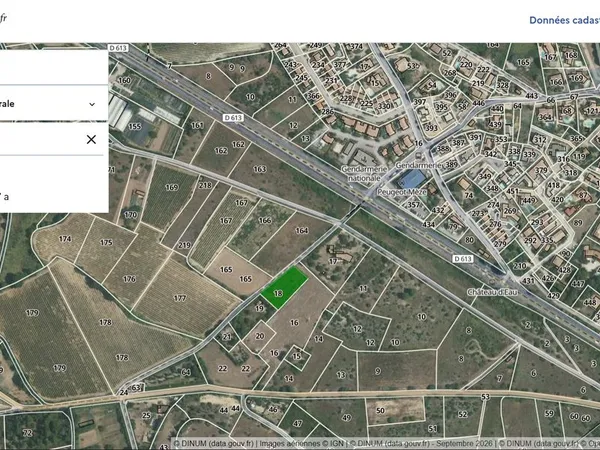600x450 pixels.
Task: Clear the search with the X icon
Action: pyautogui.click(x=91, y=139)
